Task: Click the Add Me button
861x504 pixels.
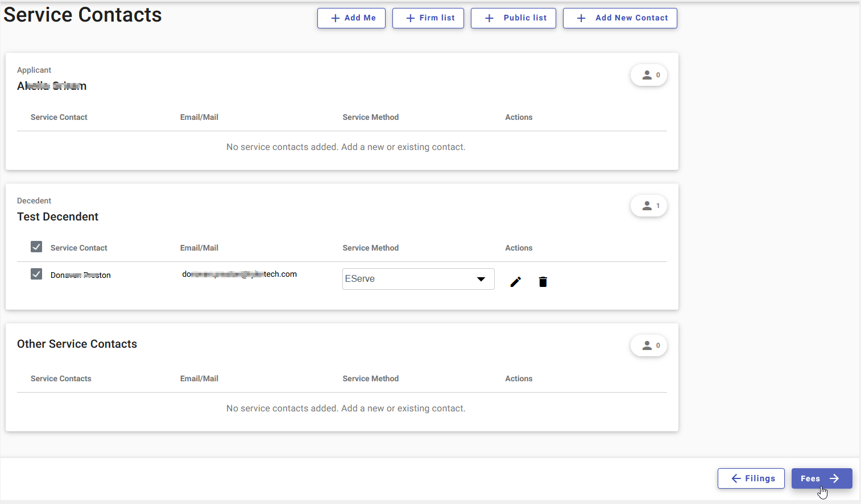Action: tap(351, 18)
